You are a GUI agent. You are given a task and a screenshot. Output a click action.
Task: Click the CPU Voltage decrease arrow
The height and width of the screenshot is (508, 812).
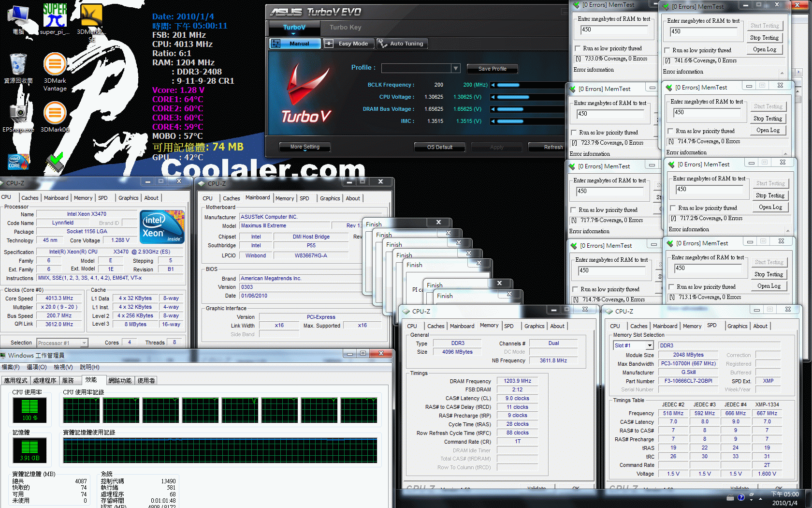tap(493, 97)
